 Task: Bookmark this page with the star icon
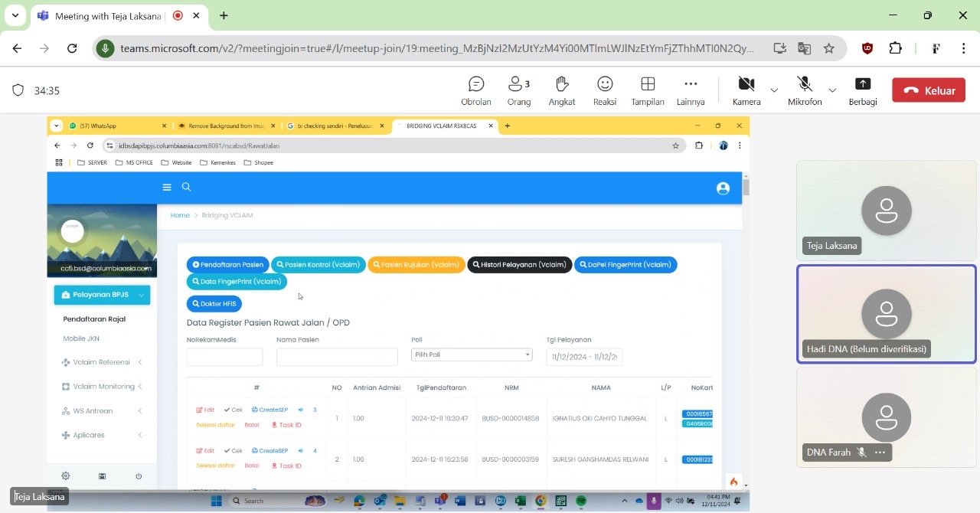[828, 48]
